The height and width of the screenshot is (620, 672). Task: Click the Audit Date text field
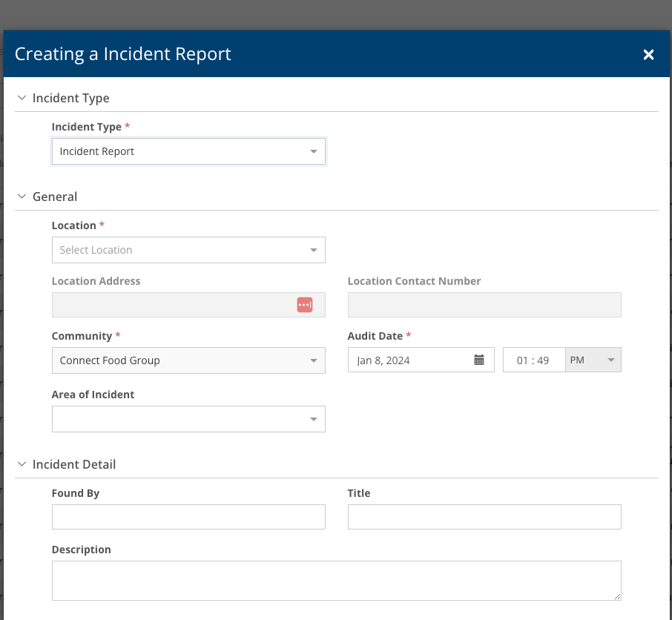(x=410, y=360)
